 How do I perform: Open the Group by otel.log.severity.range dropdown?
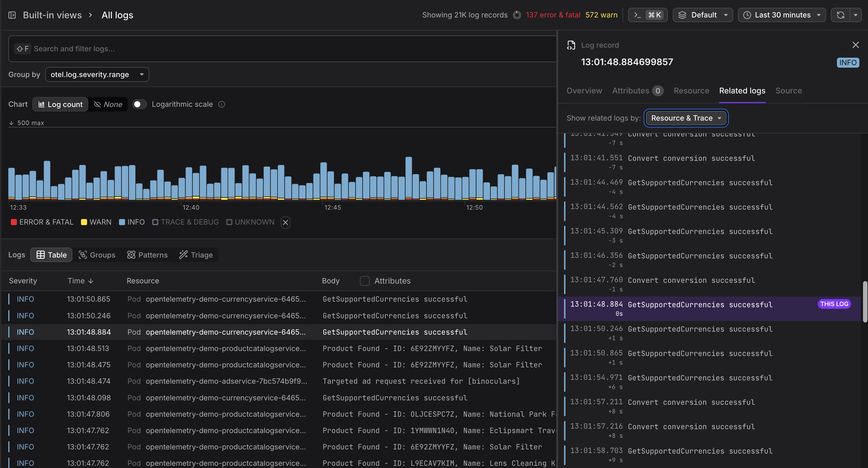97,75
